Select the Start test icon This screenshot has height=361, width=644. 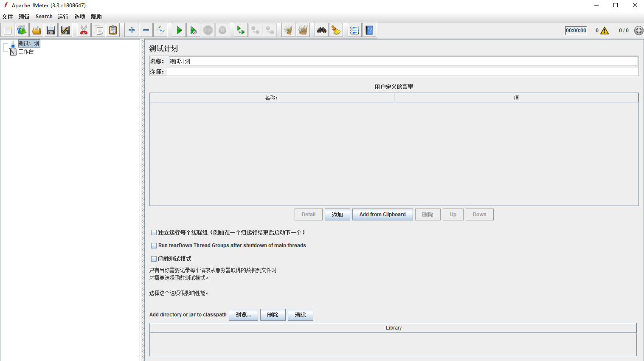[x=178, y=30]
